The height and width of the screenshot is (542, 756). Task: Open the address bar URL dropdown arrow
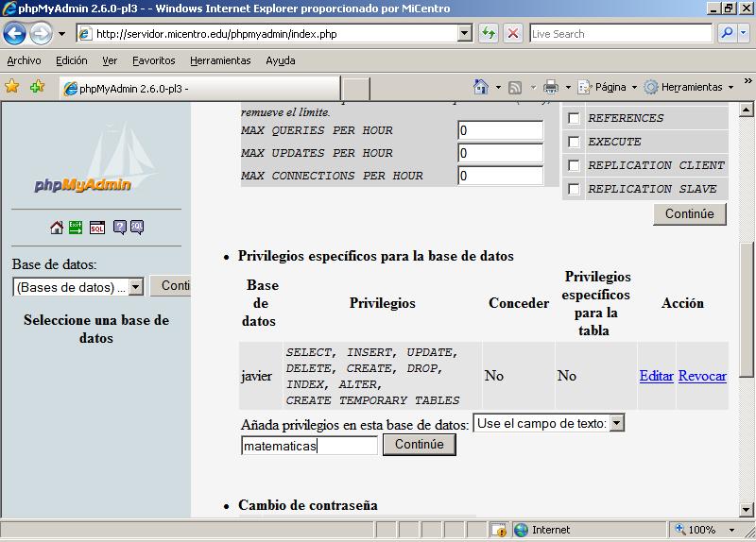(x=464, y=33)
